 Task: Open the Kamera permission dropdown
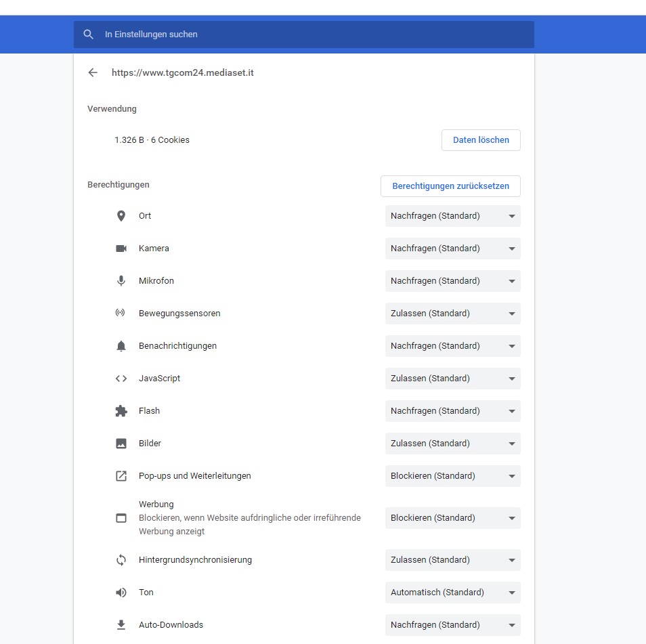452,249
